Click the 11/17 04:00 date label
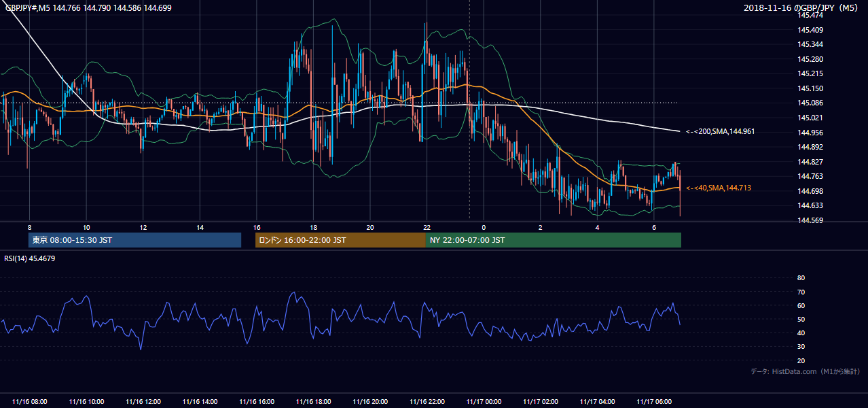 597,402
